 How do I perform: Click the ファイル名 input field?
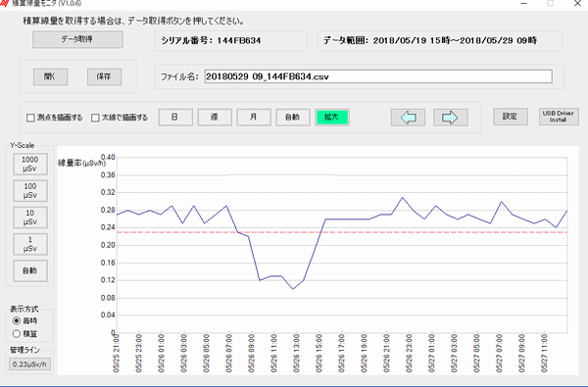pyautogui.click(x=378, y=76)
